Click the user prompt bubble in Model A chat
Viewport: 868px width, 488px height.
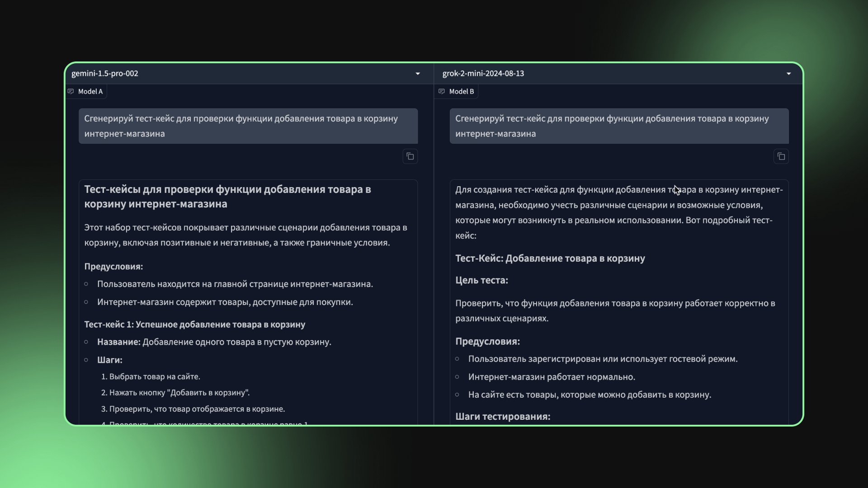coord(248,126)
